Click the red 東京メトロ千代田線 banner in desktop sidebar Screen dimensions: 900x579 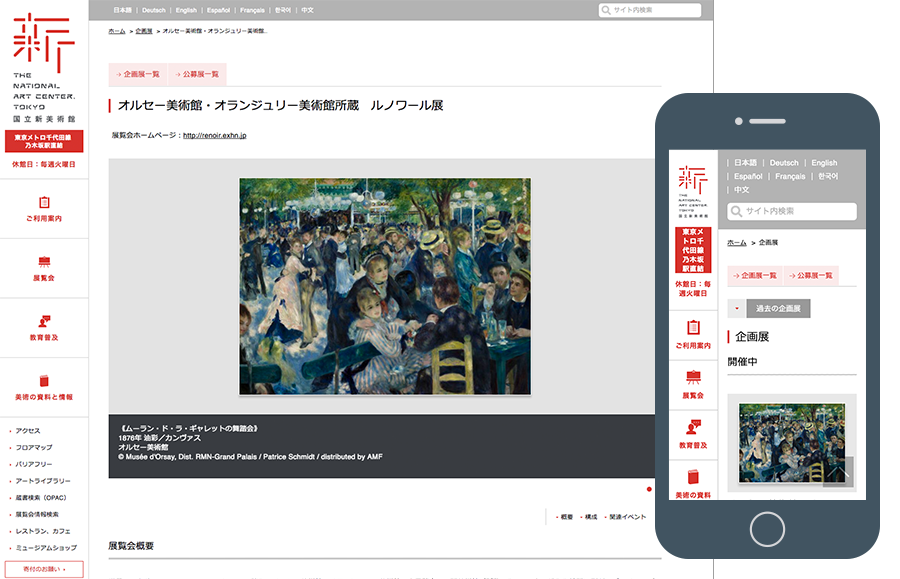click(44, 141)
